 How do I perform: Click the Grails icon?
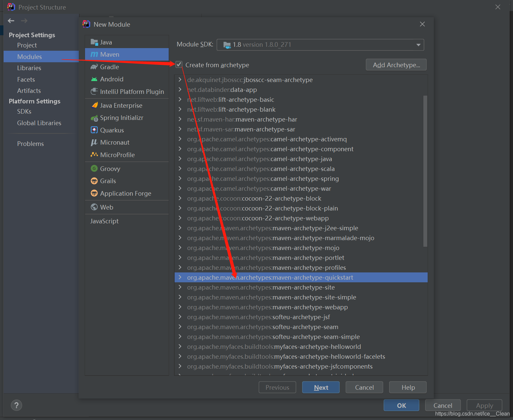click(x=94, y=181)
